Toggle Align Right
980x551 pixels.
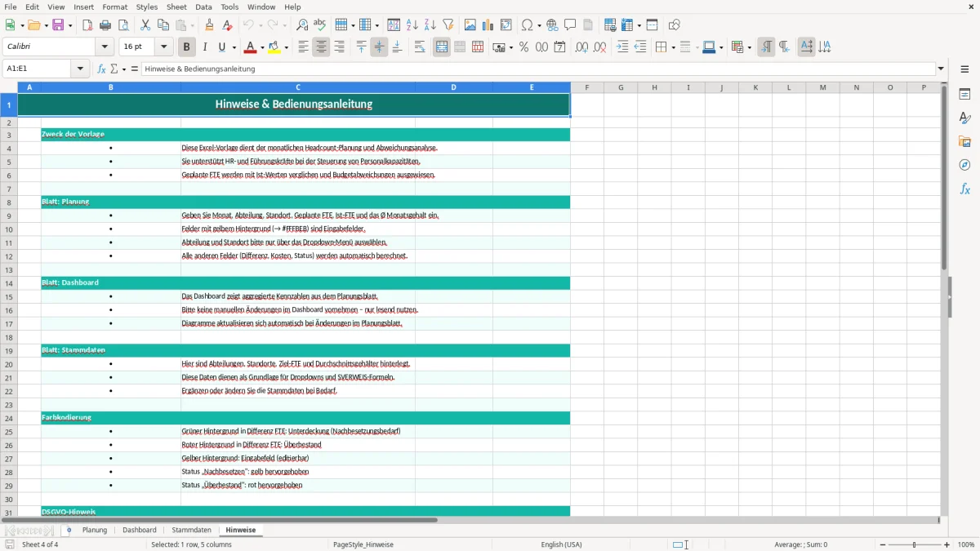click(339, 47)
